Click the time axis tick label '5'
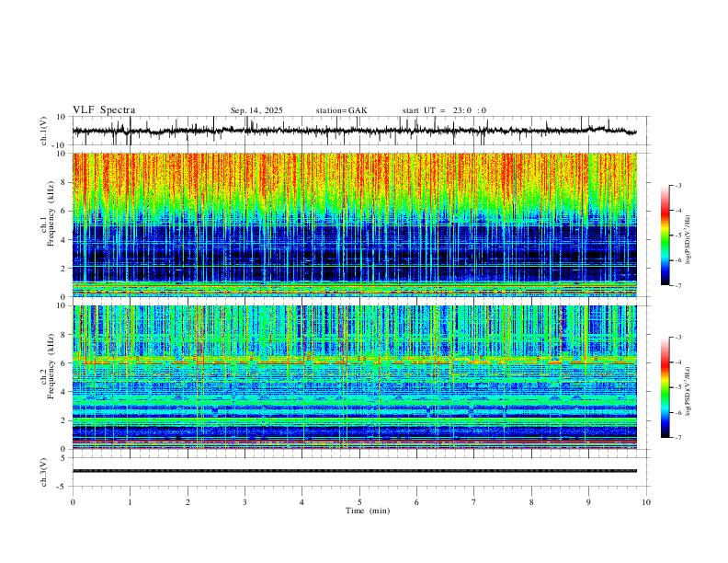This screenshot has height=563, width=728. 359,502
